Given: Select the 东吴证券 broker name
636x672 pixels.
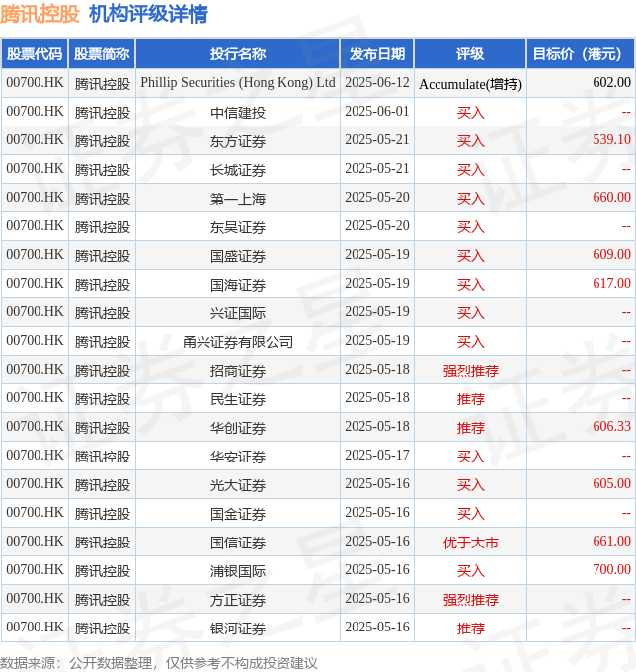Looking at the screenshot, I should point(238,227).
